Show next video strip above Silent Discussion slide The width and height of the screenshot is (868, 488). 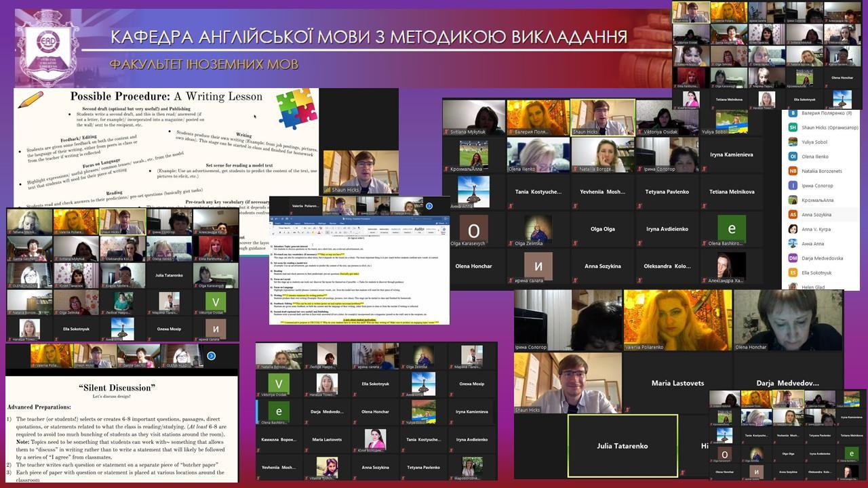211,356
